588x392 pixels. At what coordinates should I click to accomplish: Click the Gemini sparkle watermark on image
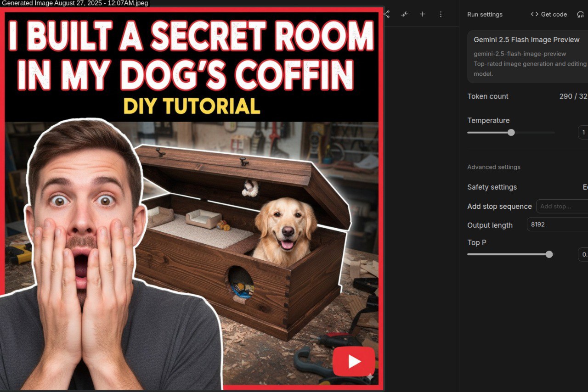[x=370, y=377]
